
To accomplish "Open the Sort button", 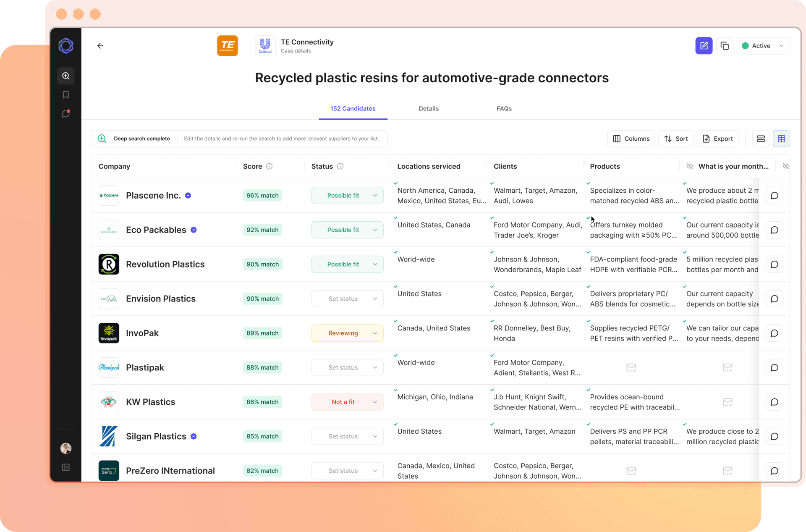I will [676, 139].
